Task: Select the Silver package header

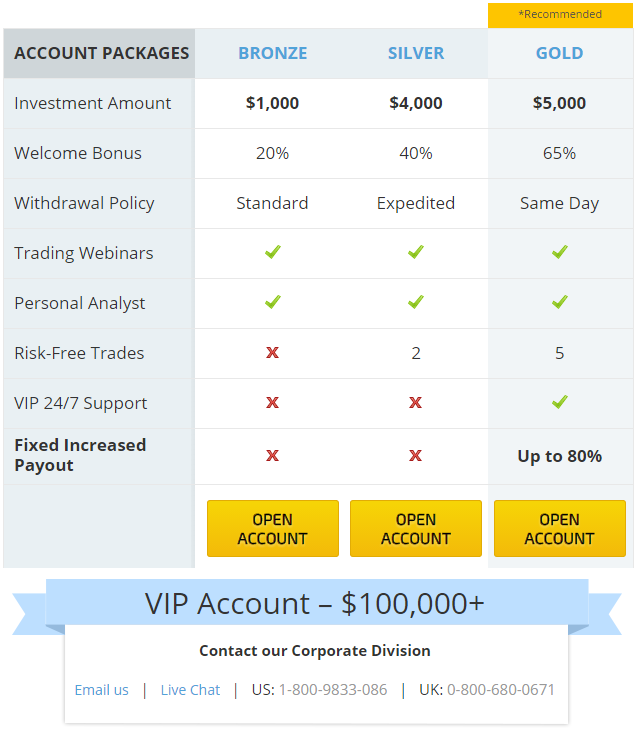Action: 416,53
